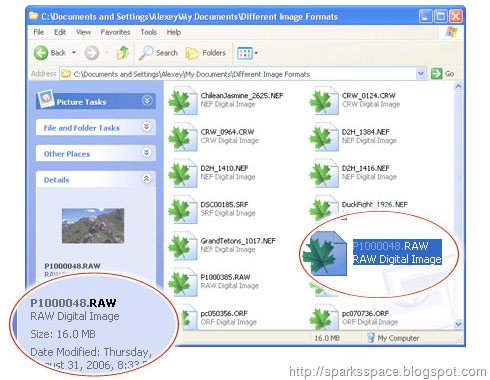Screen dimensions: 490x380
Task: Click the magnified P1000048.RAW file icon
Action: (325, 254)
